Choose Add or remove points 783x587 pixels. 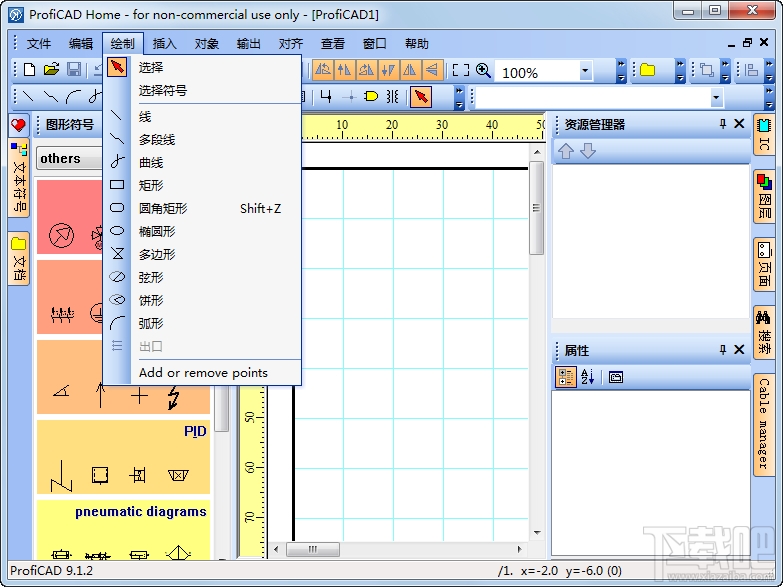pyautogui.click(x=202, y=373)
